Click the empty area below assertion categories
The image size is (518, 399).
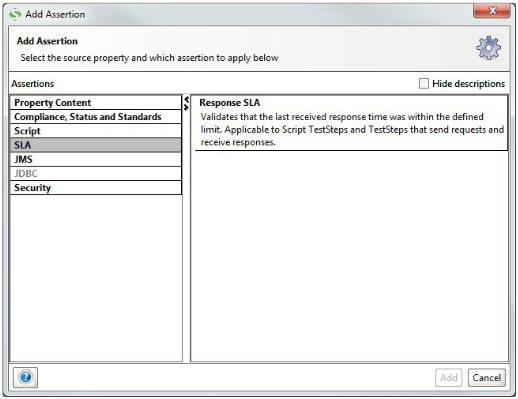click(96, 278)
